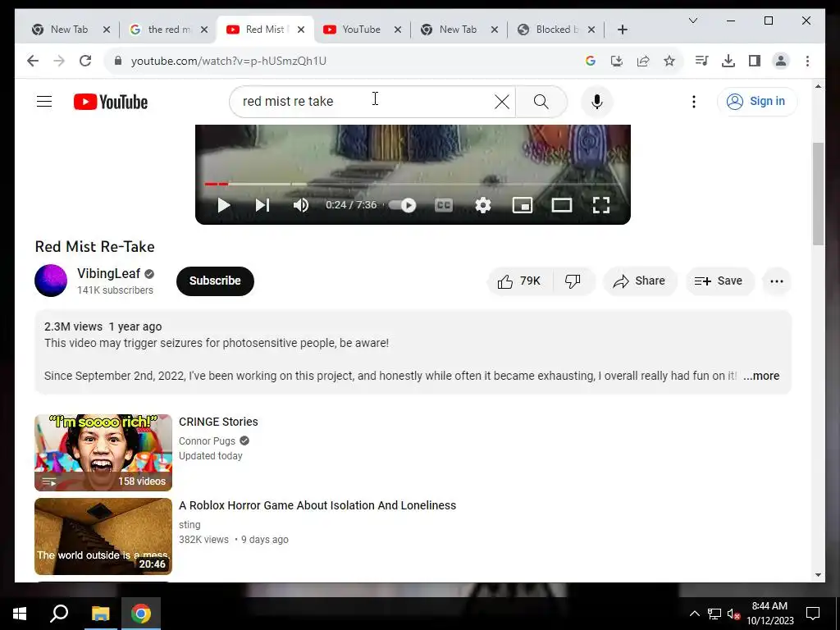Viewport: 840px width, 630px height.
Task: Share this page icon in omnibox
Action: tap(643, 61)
